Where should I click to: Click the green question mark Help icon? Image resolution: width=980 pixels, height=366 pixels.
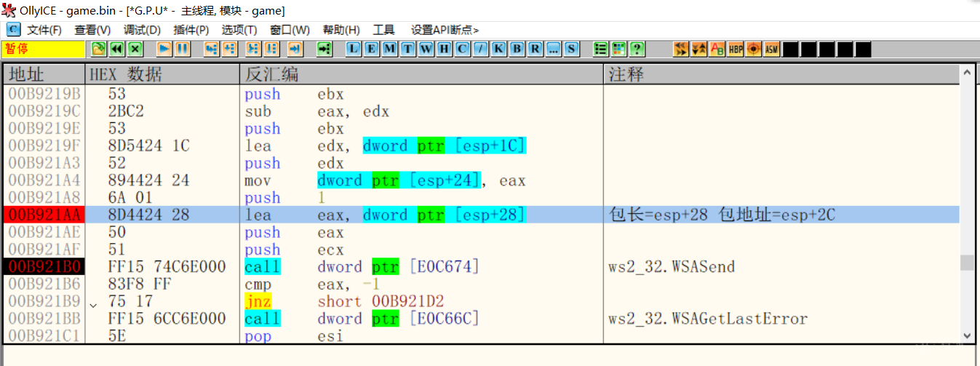[637, 49]
